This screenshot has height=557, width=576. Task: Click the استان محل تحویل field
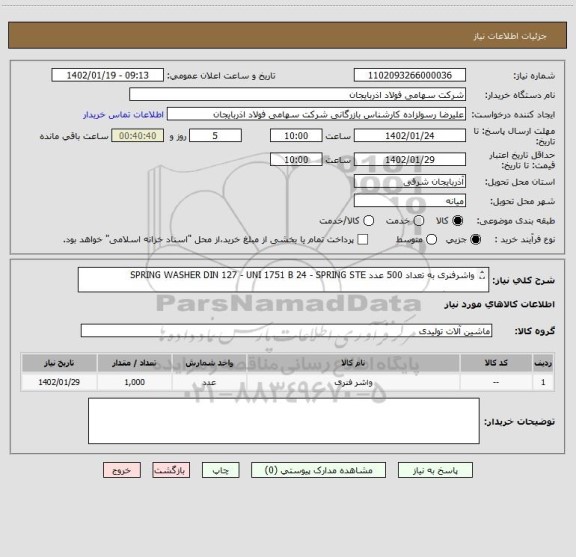(x=410, y=182)
